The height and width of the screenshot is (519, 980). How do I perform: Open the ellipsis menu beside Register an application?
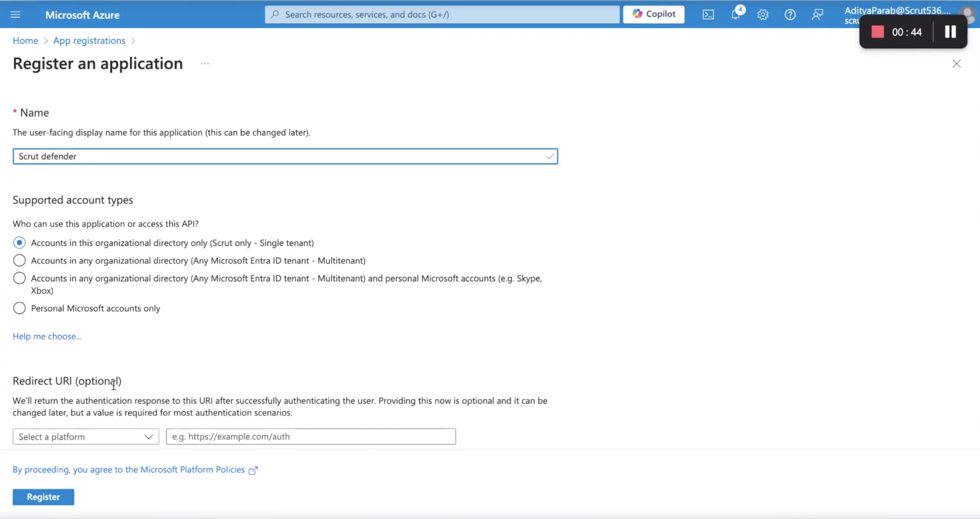pos(205,64)
